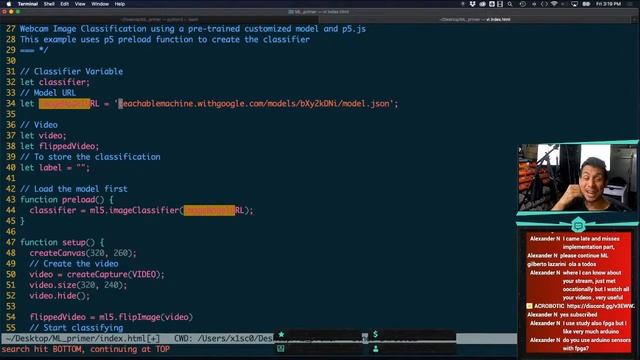Click the '// Classifier Variable' comment

(71, 71)
